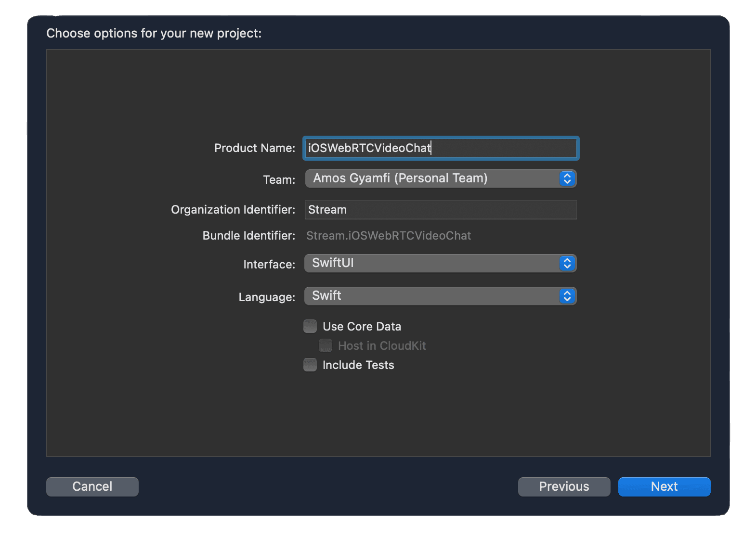
Task: Click the "Host in CloudKit" label text
Action: click(382, 346)
